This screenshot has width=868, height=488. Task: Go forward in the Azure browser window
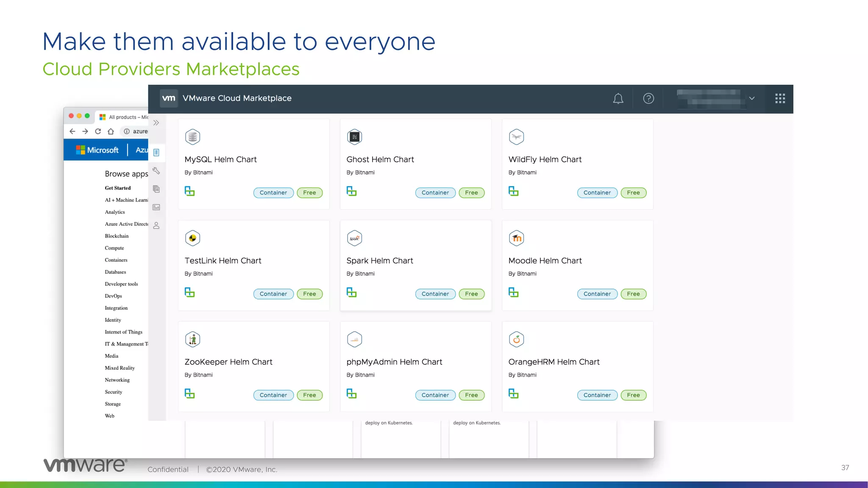(85, 131)
